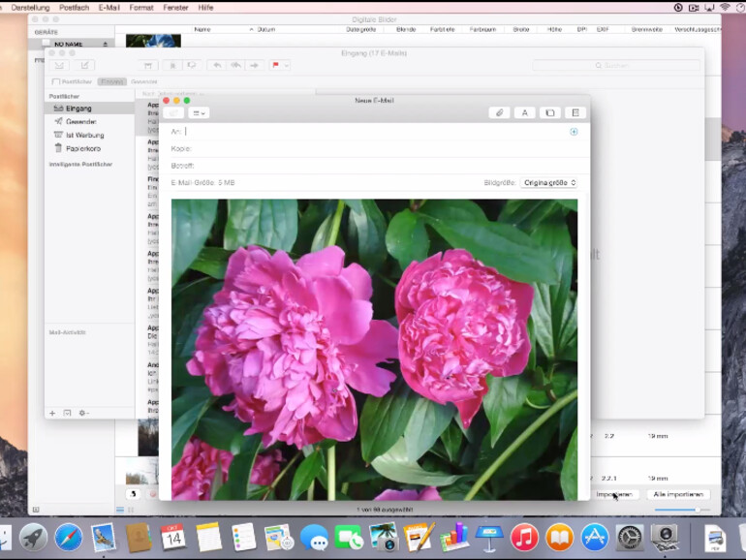Select the Eingang mailbox in the sidebar
This screenshot has height=560, width=746.
[78, 109]
